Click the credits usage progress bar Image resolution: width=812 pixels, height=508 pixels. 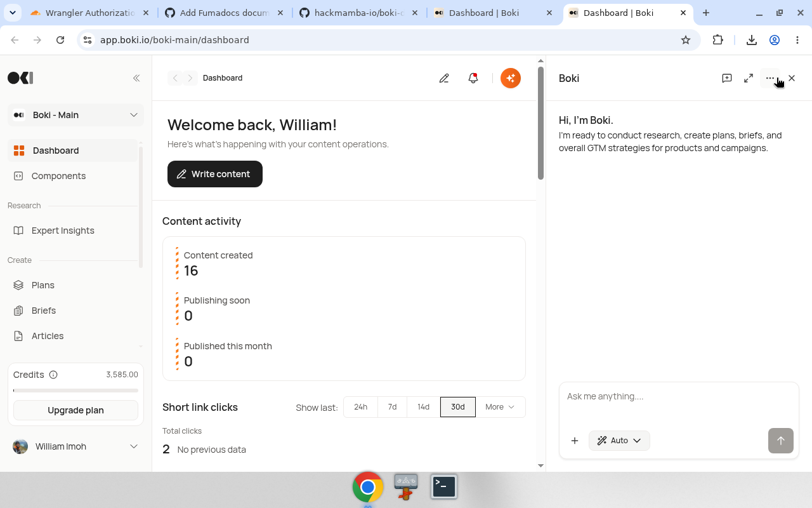tap(75, 391)
